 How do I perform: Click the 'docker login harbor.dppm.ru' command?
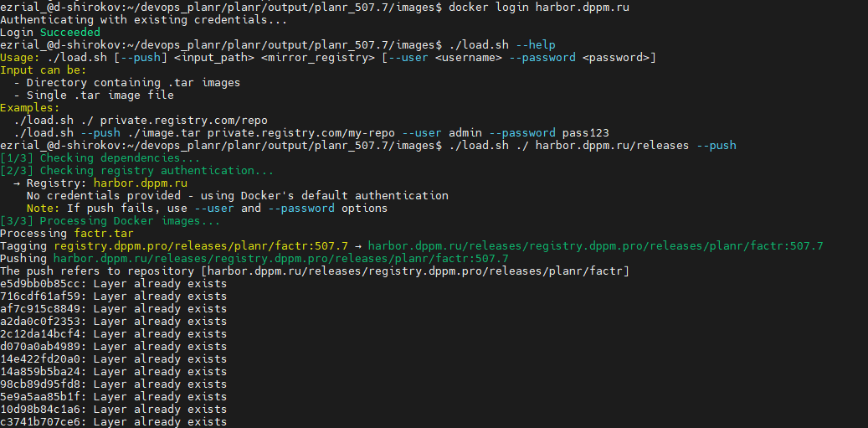[x=539, y=7]
